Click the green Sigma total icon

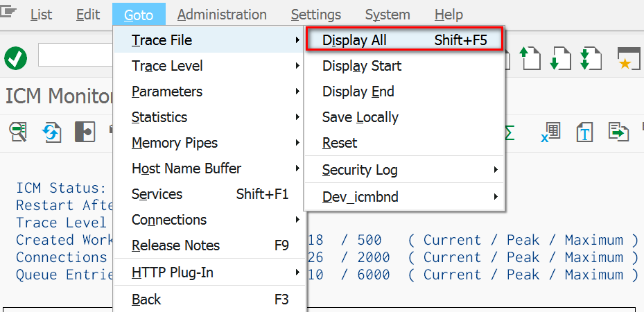pyautogui.click(x=510, y=132)
